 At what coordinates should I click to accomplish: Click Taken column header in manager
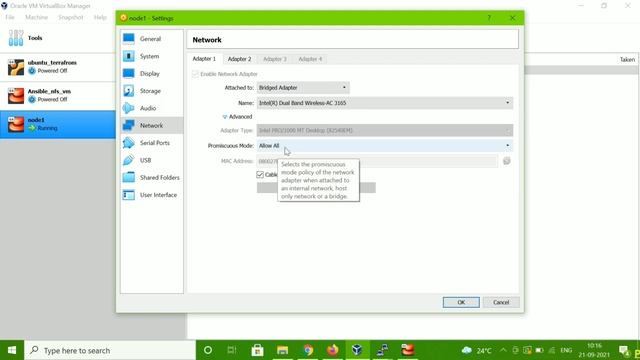(627, 60)
